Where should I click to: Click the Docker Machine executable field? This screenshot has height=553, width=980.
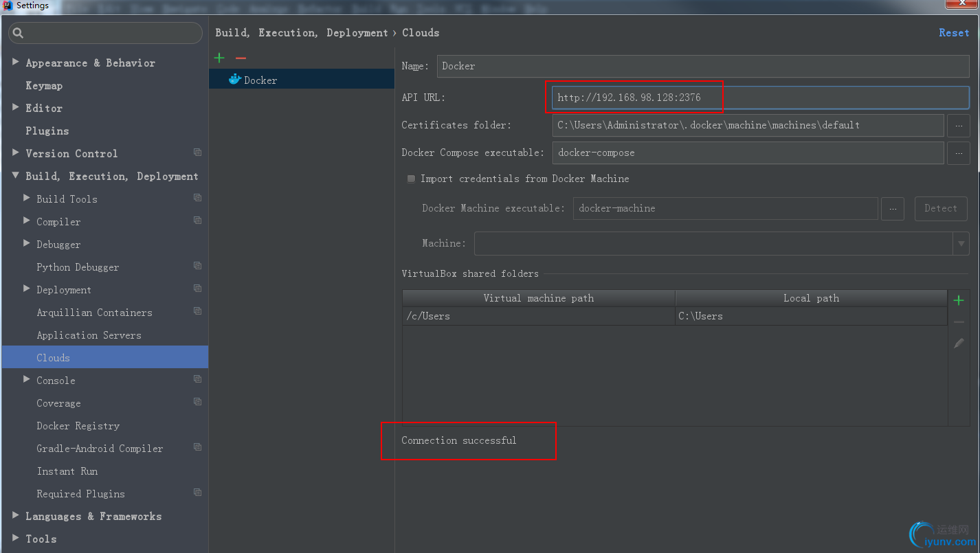726,209
